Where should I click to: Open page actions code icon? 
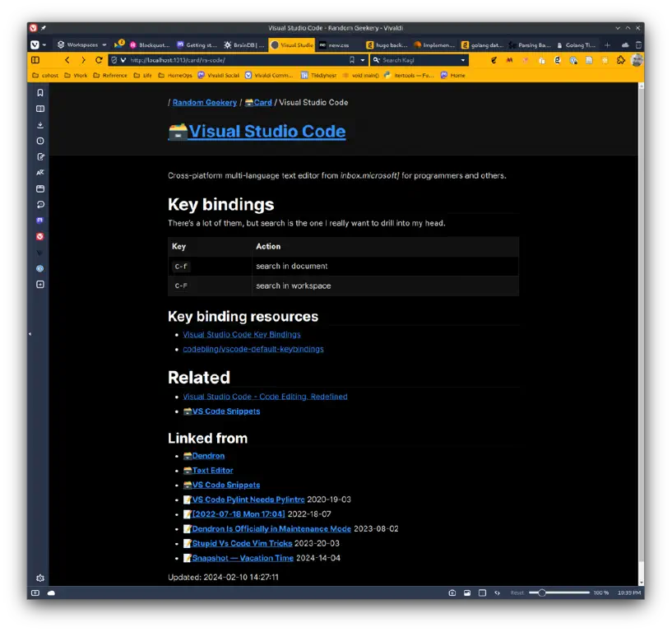click(x=497, y=592)
